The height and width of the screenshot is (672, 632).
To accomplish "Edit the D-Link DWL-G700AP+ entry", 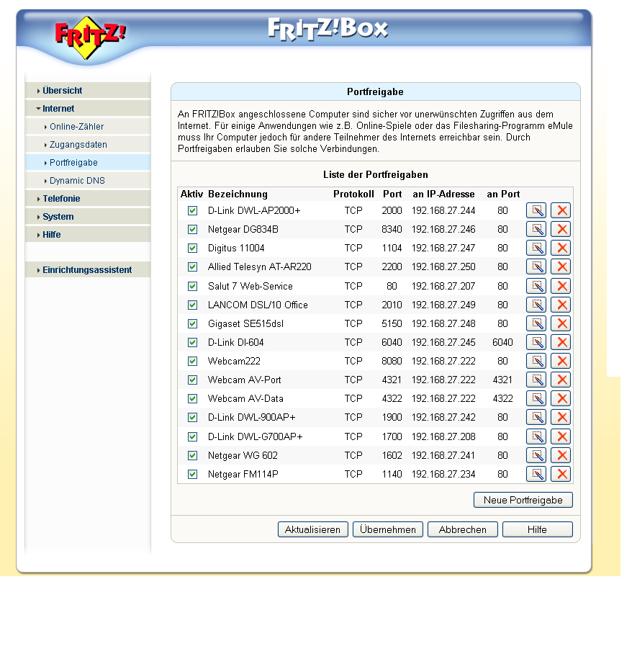I will coord(536,436).
